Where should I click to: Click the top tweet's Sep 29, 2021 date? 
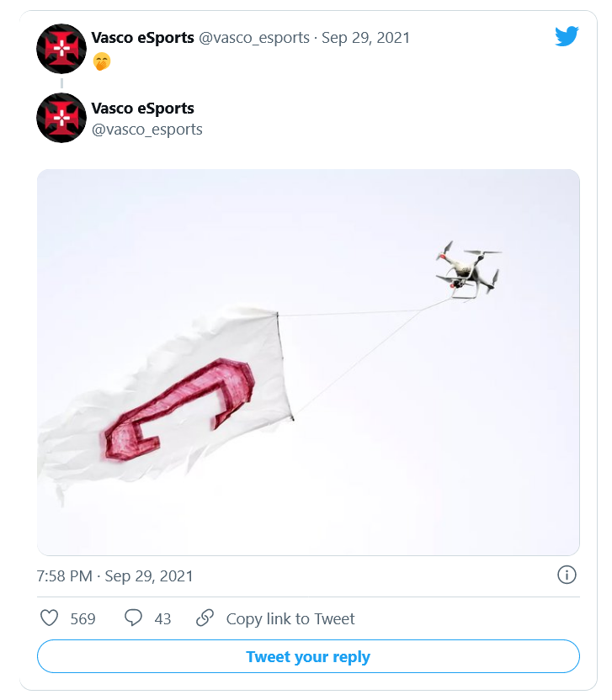coord(365,38)
